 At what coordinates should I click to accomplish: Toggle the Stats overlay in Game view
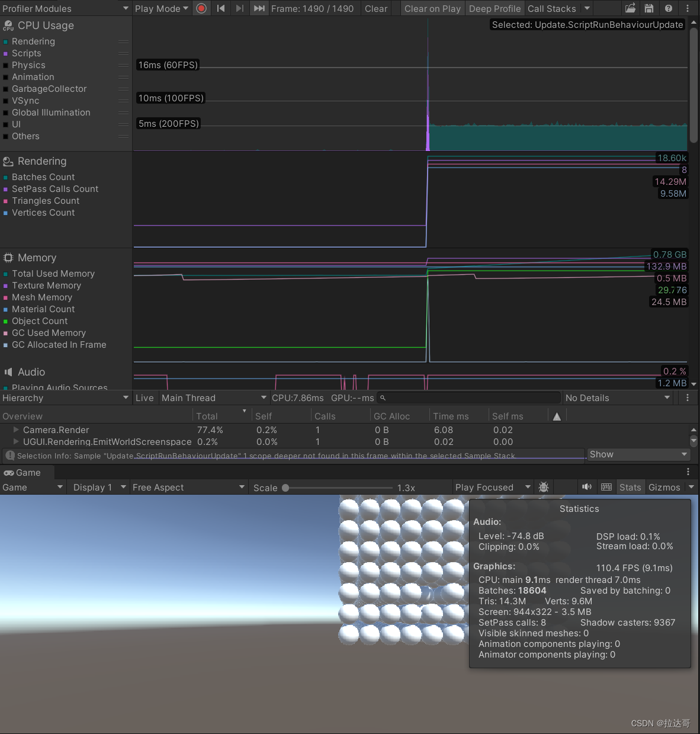630,486
